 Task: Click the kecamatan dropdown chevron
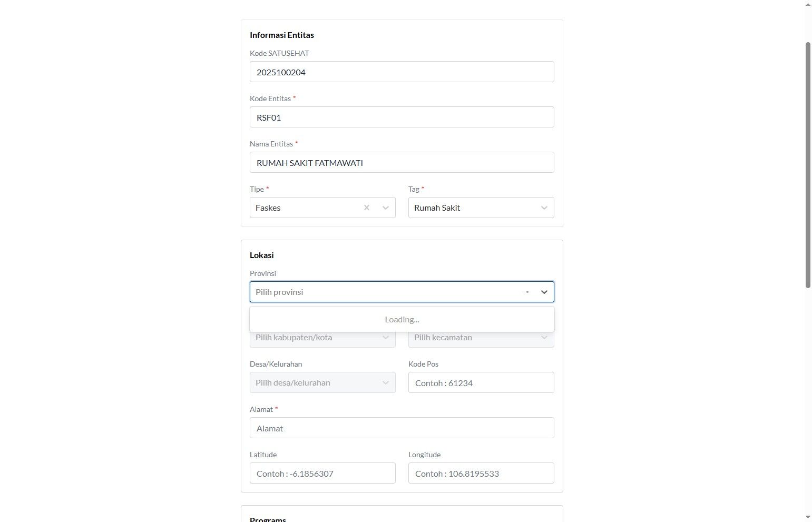tap(544, 338)
